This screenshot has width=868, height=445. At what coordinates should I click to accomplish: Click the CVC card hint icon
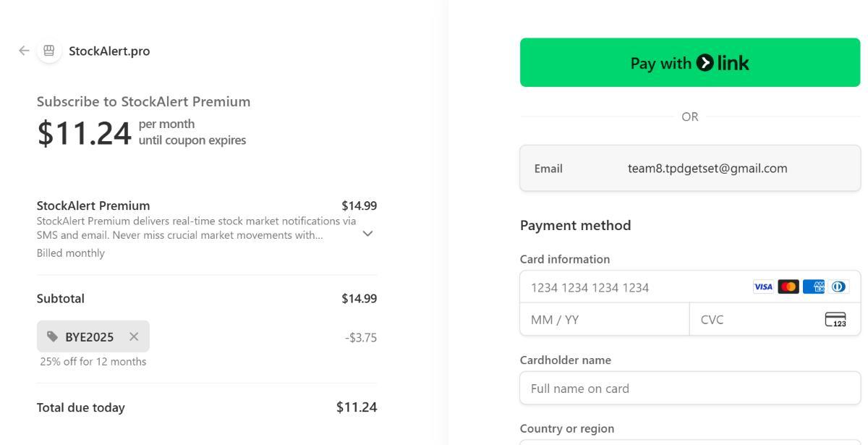(835, 319)
